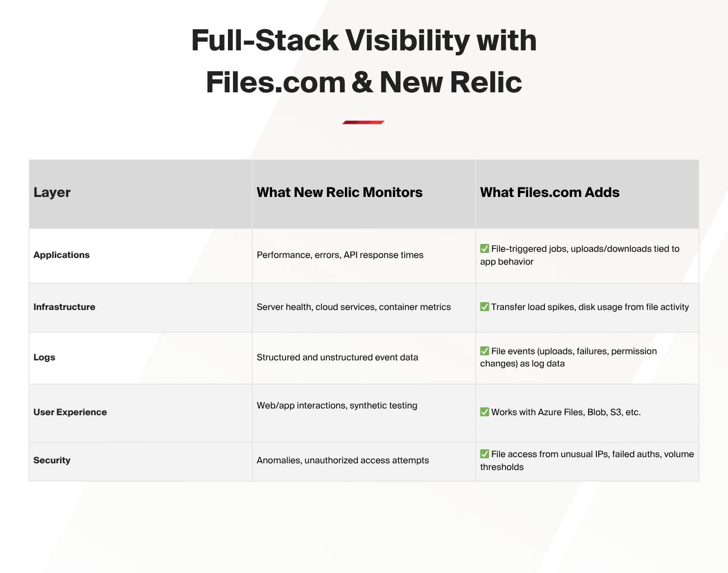Click the green checkmark in the Security row

(x=484, y=454)
